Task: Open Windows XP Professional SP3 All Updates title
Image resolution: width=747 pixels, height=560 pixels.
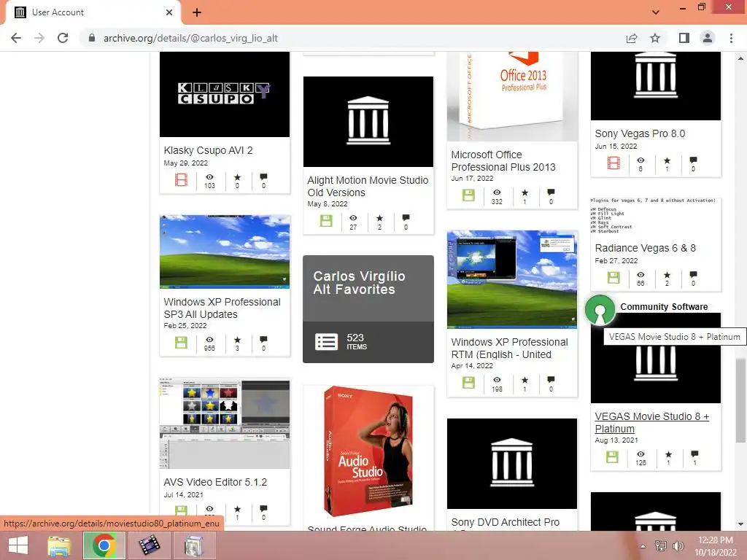Action: point(222,308)
